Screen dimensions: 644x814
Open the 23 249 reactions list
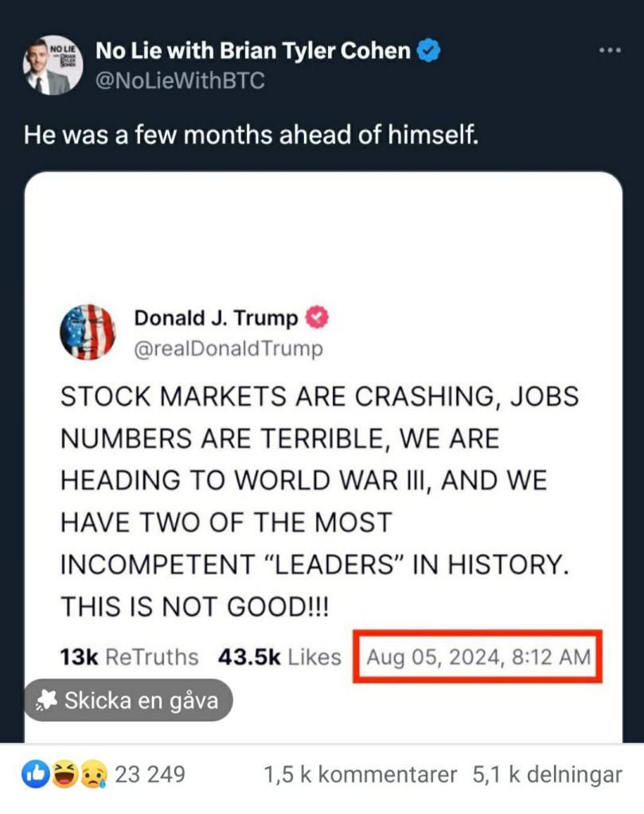tap(150, 774)
